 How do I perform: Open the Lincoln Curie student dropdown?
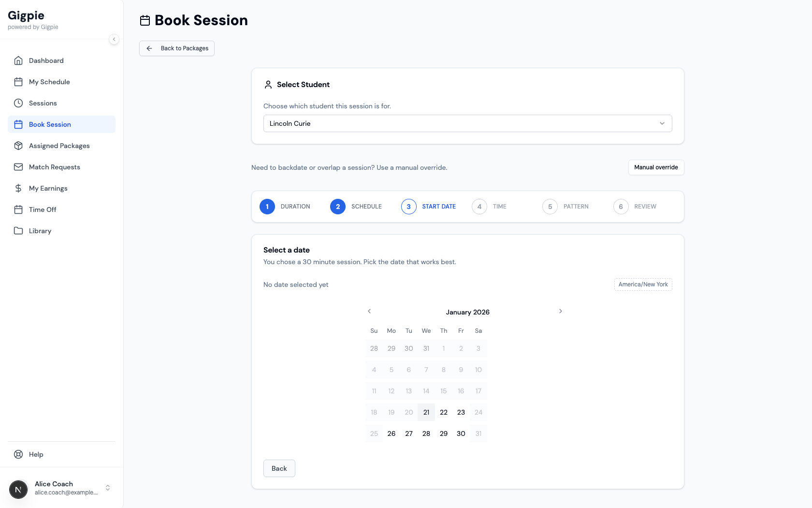tap(467, 123)
